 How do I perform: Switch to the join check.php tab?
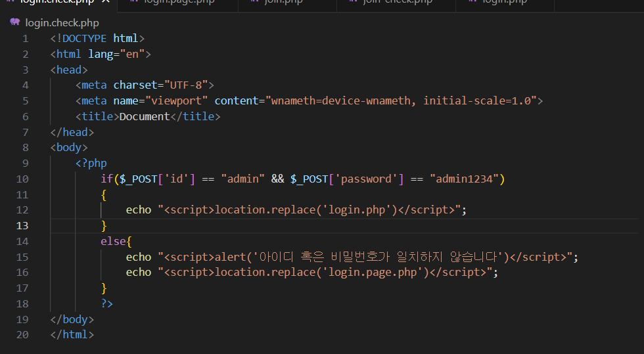(399, 2)
